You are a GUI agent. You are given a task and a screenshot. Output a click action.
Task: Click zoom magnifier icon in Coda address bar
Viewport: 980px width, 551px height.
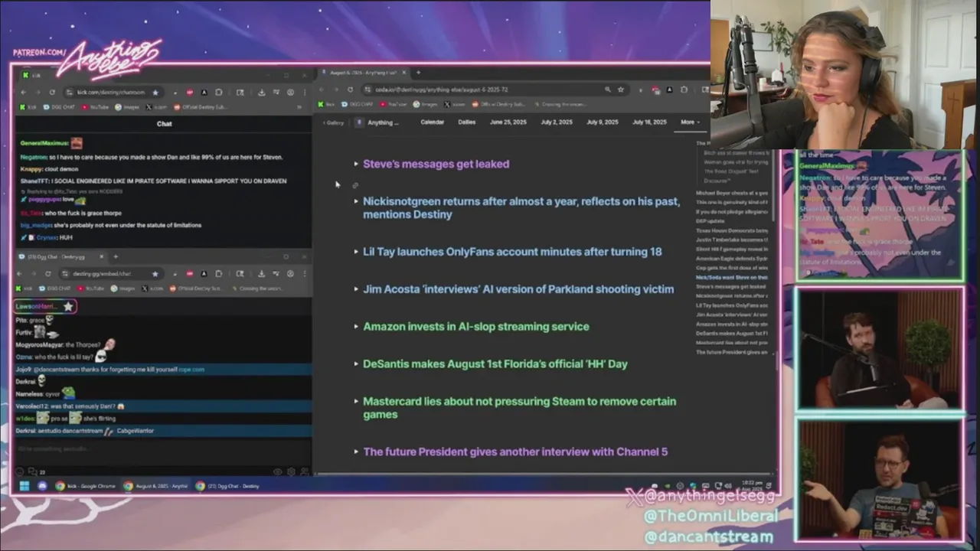pos(607,90)
